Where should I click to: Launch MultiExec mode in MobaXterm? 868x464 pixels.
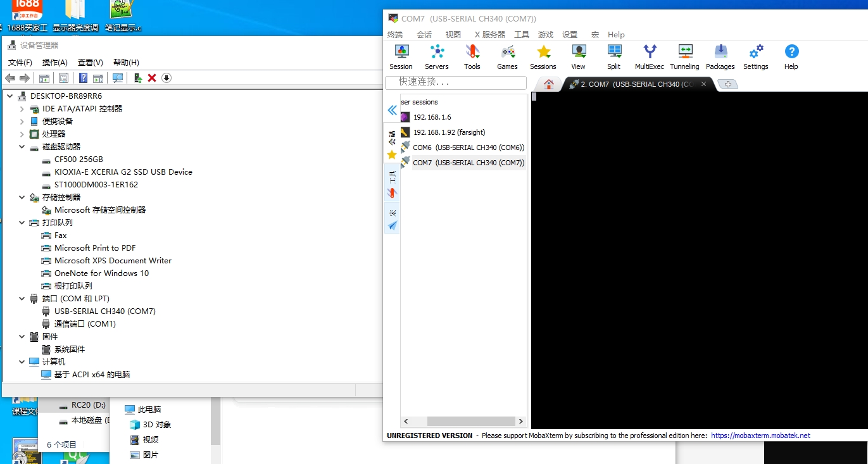(x=650, y=57)
